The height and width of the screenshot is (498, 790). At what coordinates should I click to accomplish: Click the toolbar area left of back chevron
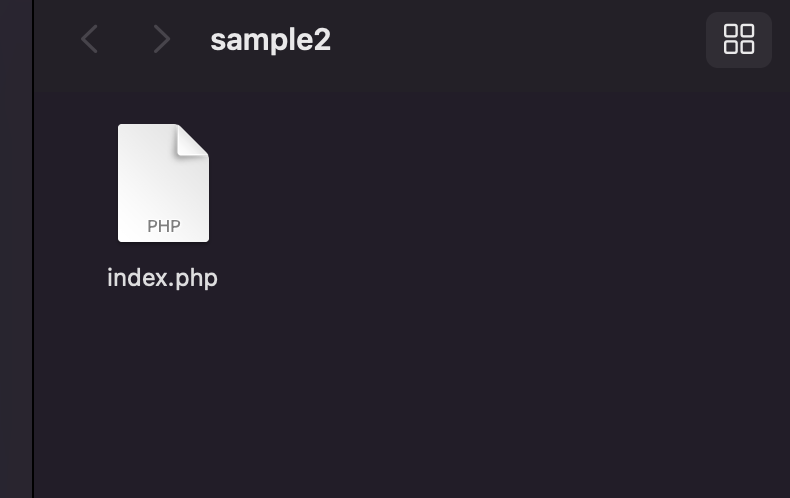(x=55, y=39)
